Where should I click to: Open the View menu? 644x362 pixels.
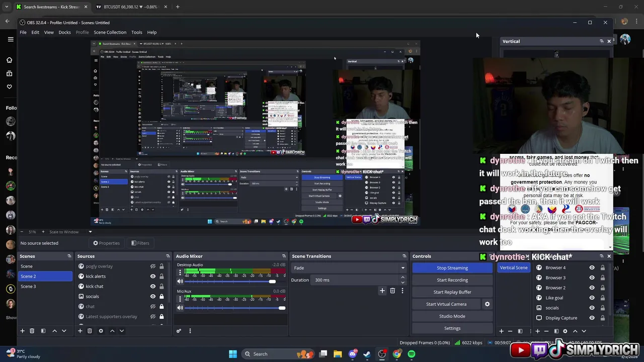49,32
